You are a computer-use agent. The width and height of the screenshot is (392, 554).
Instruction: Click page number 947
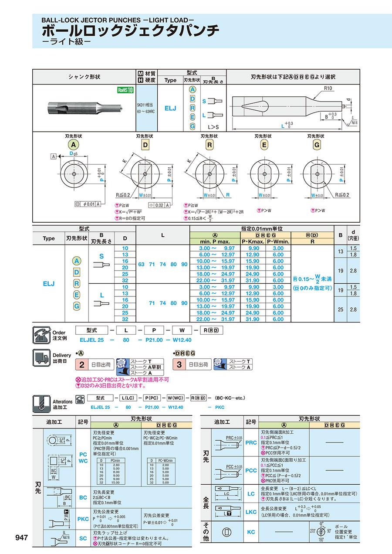coord(22,537)
